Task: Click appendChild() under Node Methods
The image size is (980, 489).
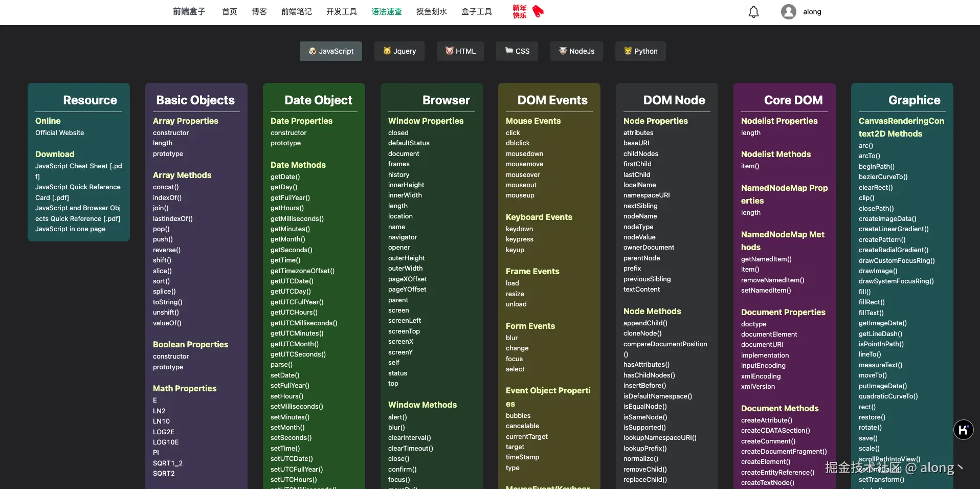Action: pos(645,323)
